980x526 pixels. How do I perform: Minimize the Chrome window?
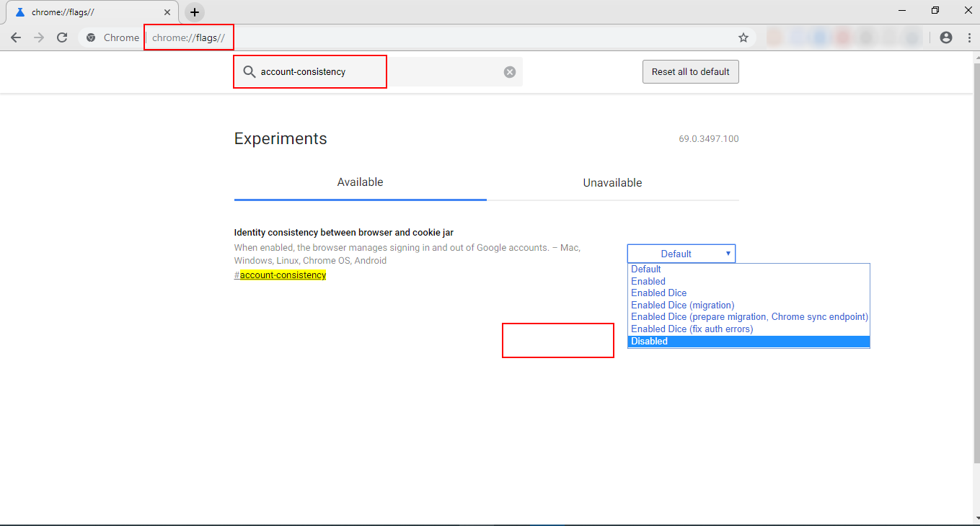(x=903, y=10)
